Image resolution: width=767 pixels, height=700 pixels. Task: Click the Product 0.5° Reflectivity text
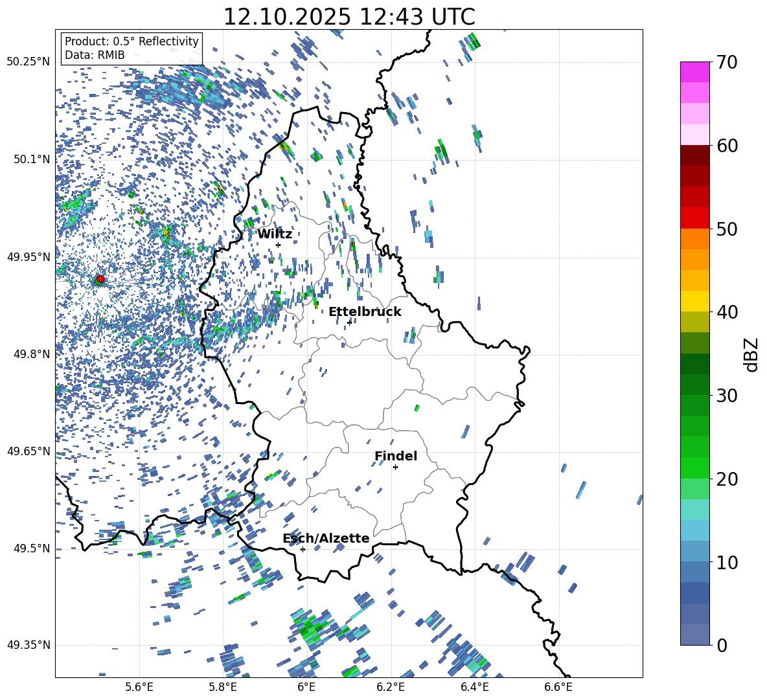(132, 41)
